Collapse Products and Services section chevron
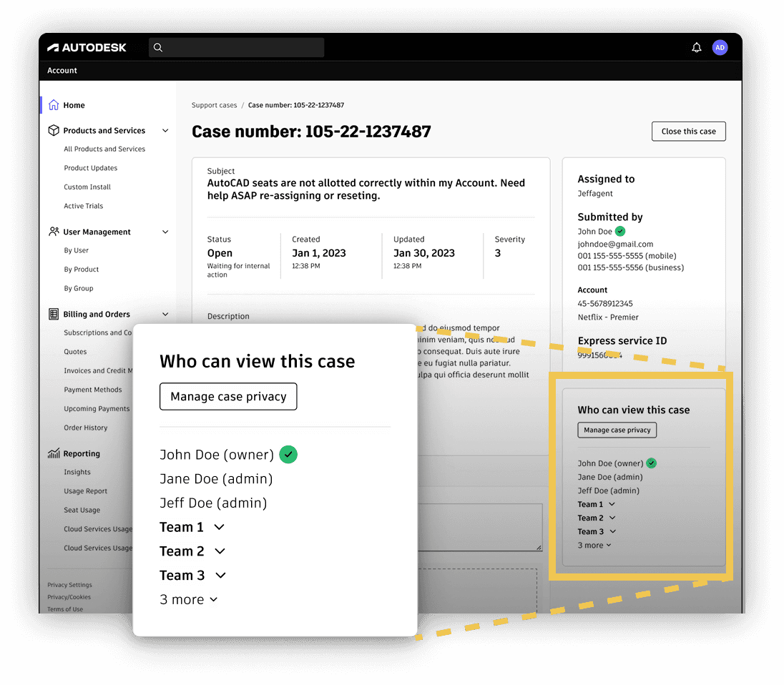The image size is (784, 685). click(165, 130)
